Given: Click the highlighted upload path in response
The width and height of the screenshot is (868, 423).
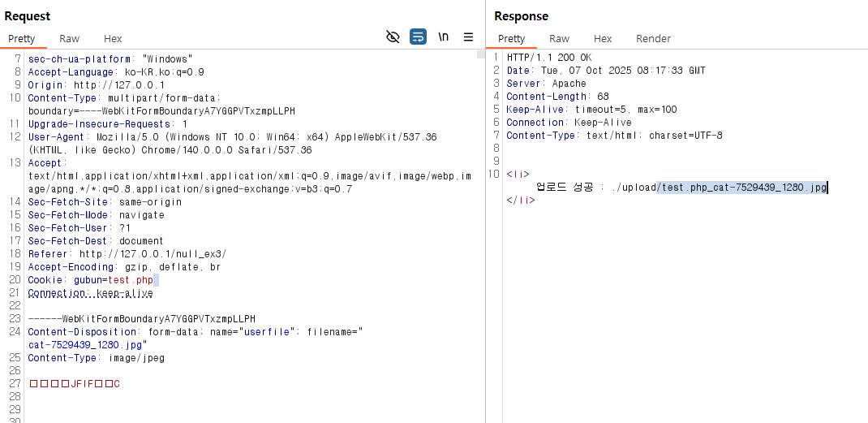Looking at the screenshot, I should (x=741, y=188).
